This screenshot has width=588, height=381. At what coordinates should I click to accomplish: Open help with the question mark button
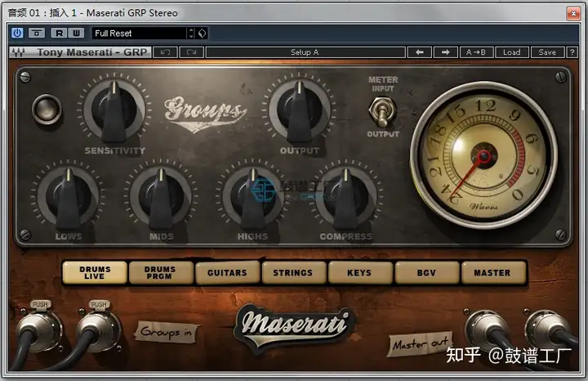[572, 52]
